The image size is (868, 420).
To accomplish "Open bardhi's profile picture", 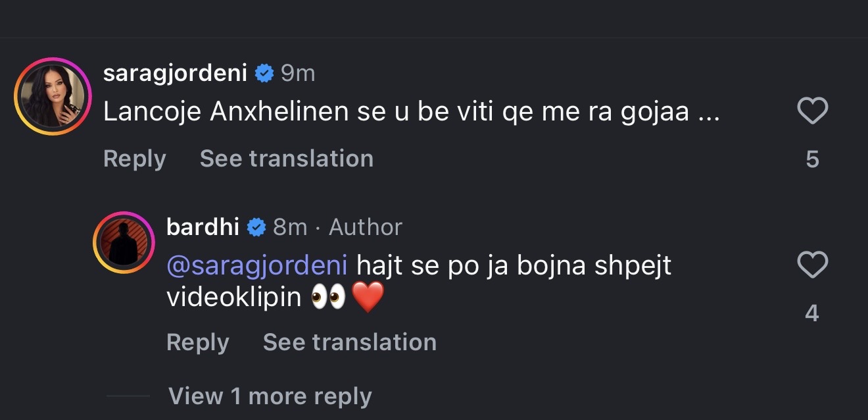I will coord(123,242).
